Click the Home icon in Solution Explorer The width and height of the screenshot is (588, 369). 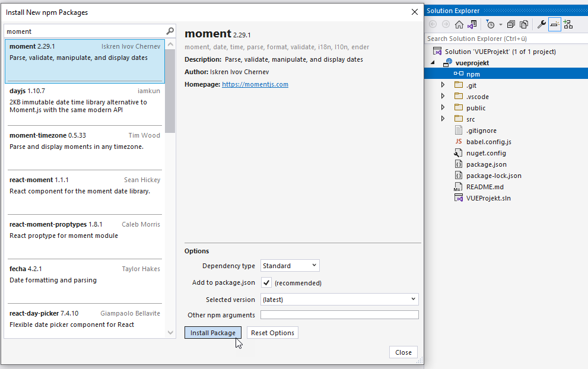point(459,24)
